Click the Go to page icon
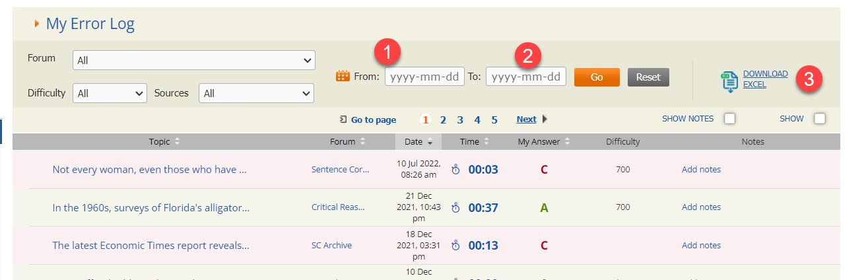Viewport: 868px width, 280px height. coord(343,120)
